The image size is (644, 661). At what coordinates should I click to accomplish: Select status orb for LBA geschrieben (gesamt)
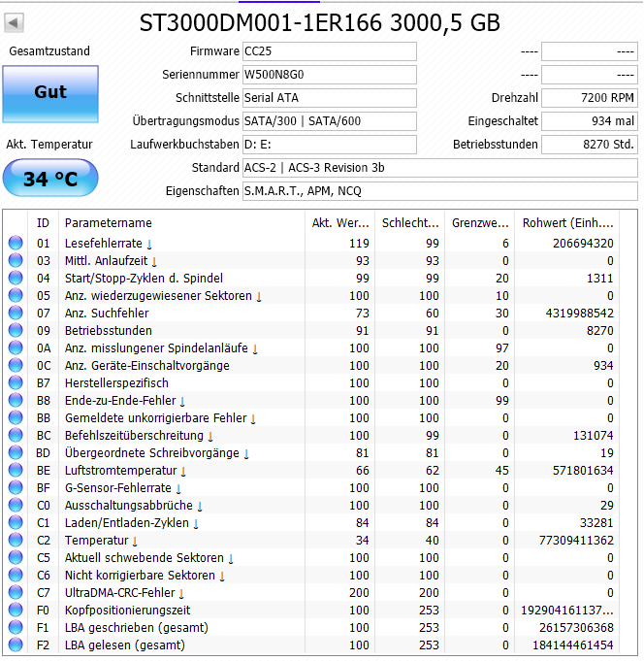tap(16, 628)
